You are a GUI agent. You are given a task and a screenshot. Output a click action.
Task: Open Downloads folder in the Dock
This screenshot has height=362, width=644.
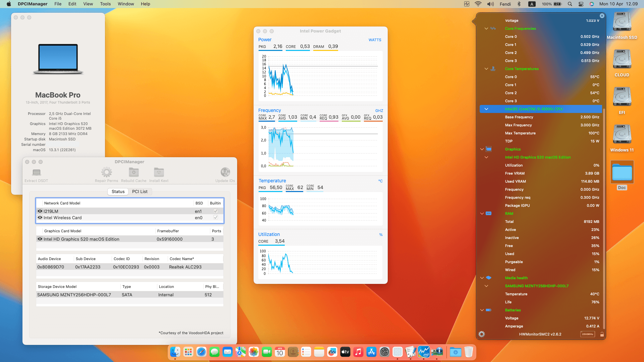point(455,352)
